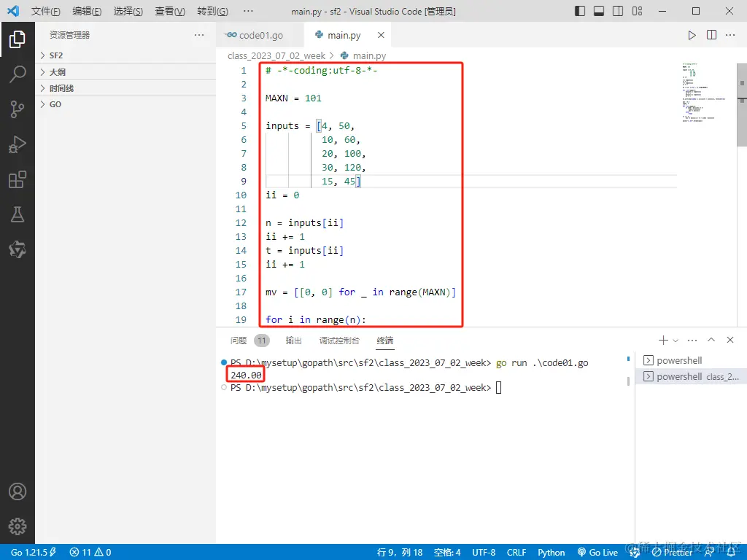Image resolution: width=747 pixels, height=560 pixels.
Task: Click the code minimap preview
Action: pos(704,93)
